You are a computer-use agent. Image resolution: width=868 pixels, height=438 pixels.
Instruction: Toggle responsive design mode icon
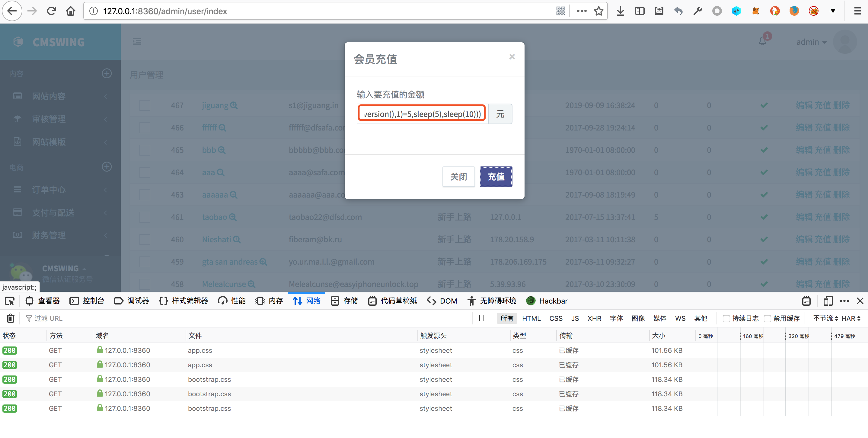[x=828, y=301]
